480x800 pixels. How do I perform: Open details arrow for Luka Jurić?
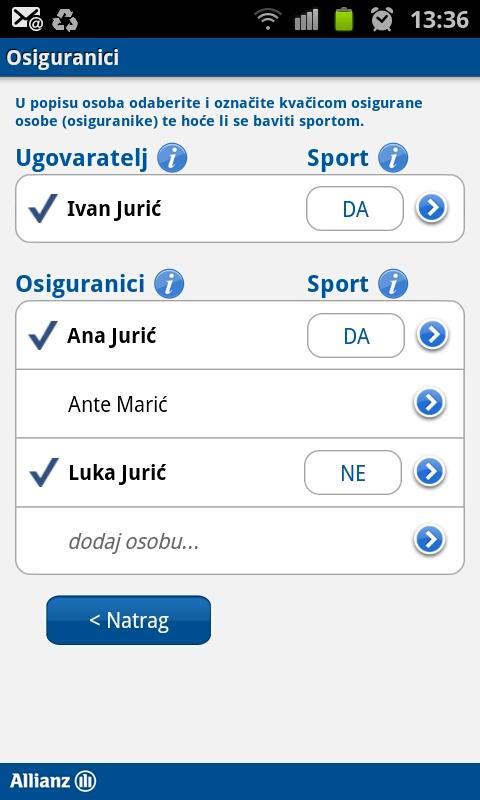430,472
